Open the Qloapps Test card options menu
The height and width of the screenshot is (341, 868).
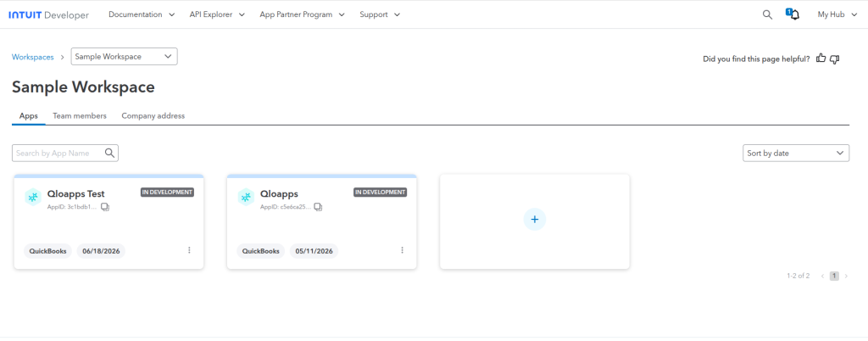[189, 250]
